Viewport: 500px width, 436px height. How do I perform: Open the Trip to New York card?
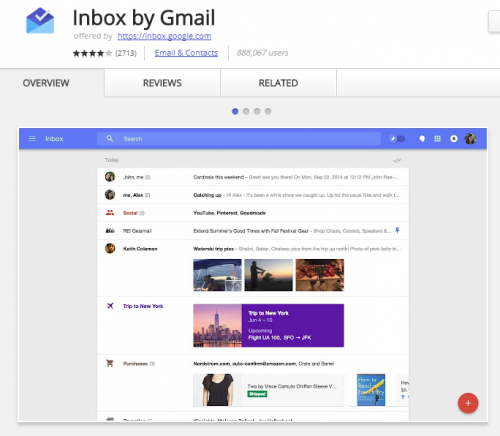tap(269, 325)
